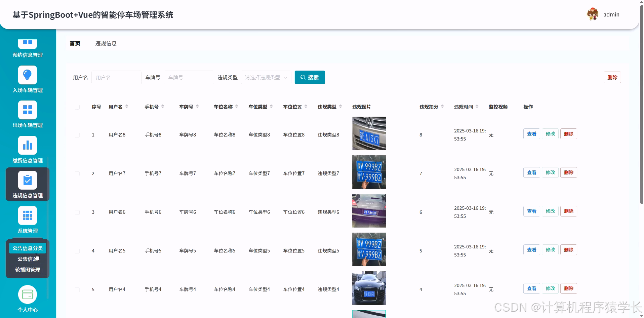Image resolution: width=644 pixels, height=318 pixels.
Task: Sort table by 违规时间 column arrows
Action: coord(477,107)
